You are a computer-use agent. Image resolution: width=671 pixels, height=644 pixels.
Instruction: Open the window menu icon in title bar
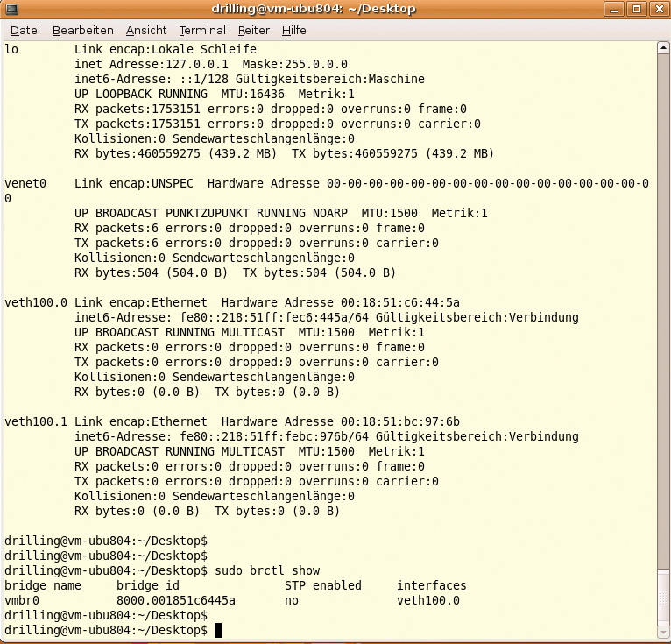click(x=11, y=9)
